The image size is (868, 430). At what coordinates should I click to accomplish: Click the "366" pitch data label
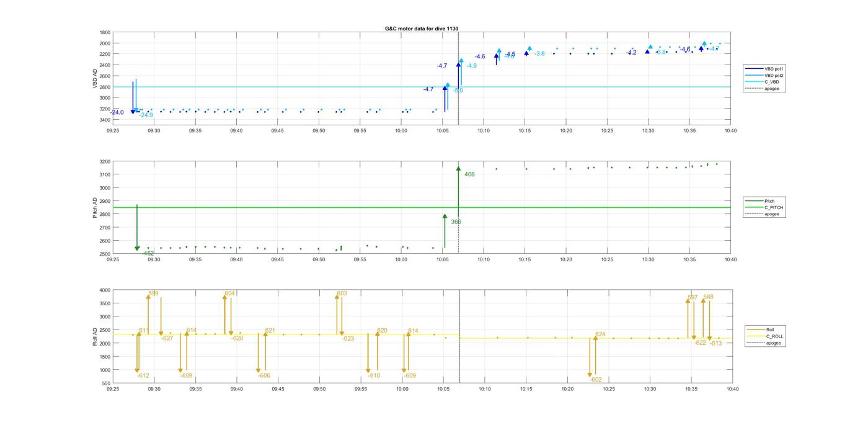(456, 222)
